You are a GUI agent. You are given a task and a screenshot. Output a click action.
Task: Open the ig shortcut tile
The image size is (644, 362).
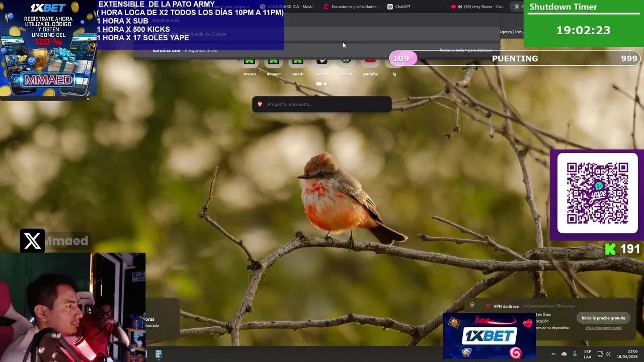pyautogui.click(x=394, y=67)
